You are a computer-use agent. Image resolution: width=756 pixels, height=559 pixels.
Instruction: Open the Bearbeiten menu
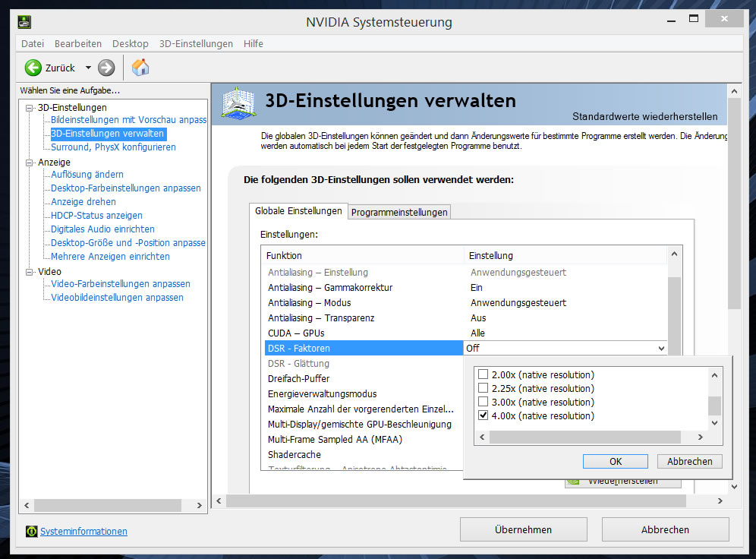tap(77, 43)
